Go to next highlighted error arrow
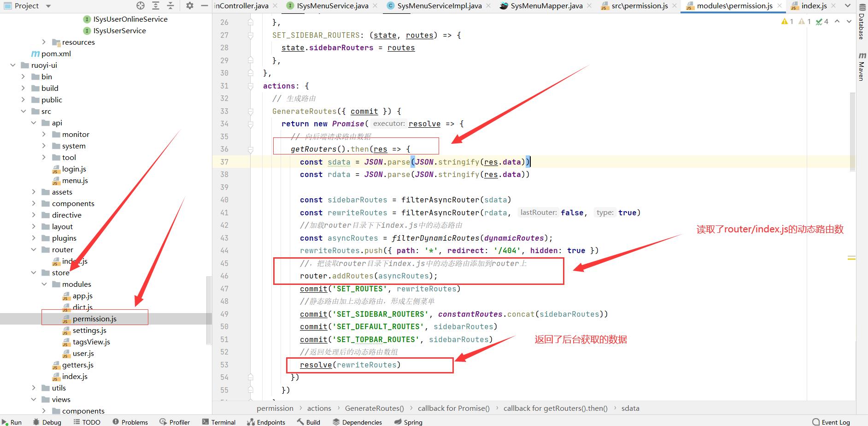 pos(849,21)
